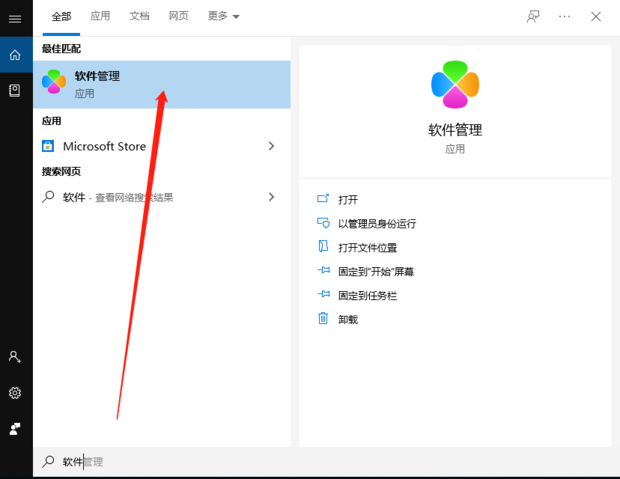620x479 pixels.
Task: Click the 最佳匹配 heading
Action: tap(61, 49)
